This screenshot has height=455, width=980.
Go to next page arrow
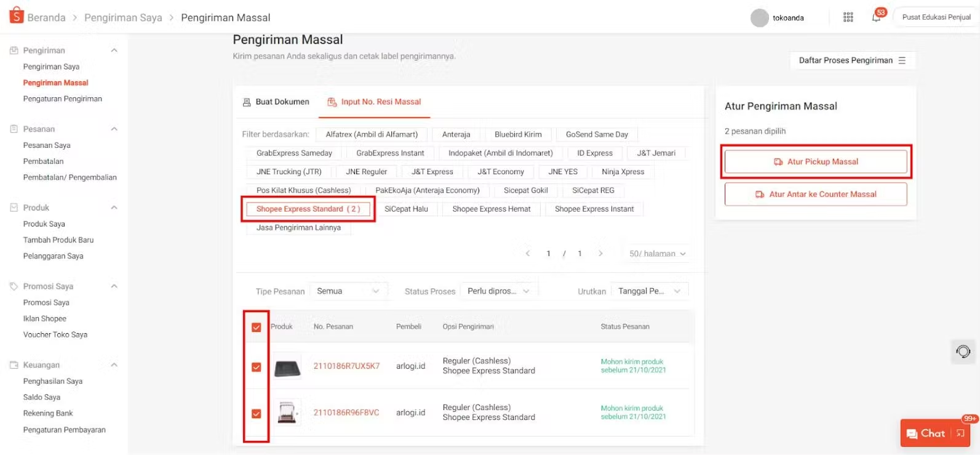(x=600, y=254)
